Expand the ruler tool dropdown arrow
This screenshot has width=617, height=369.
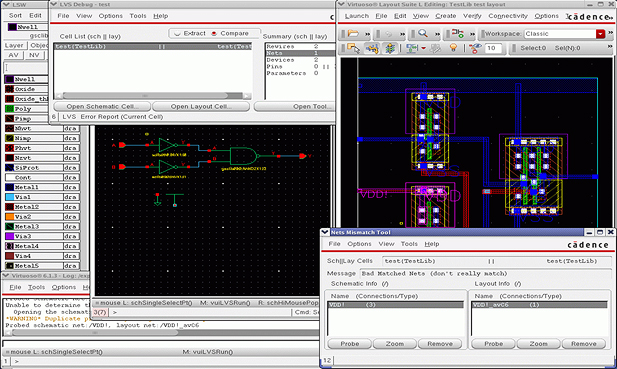pyautogui.click(x=423, y=48)
